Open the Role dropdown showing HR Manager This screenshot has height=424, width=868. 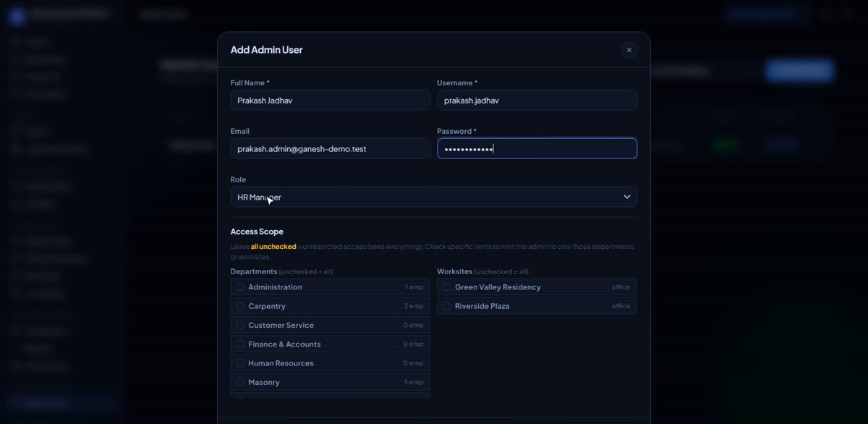pos(434,197)
